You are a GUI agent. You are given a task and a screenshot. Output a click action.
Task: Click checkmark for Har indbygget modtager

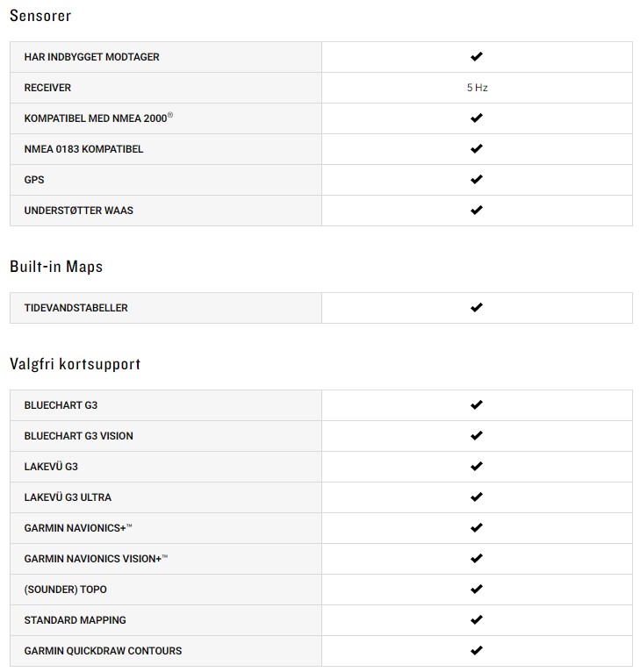477,57
